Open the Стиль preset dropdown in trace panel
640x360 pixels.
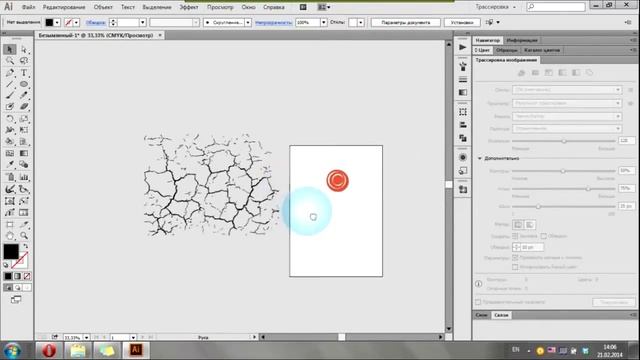pos(567,90)
